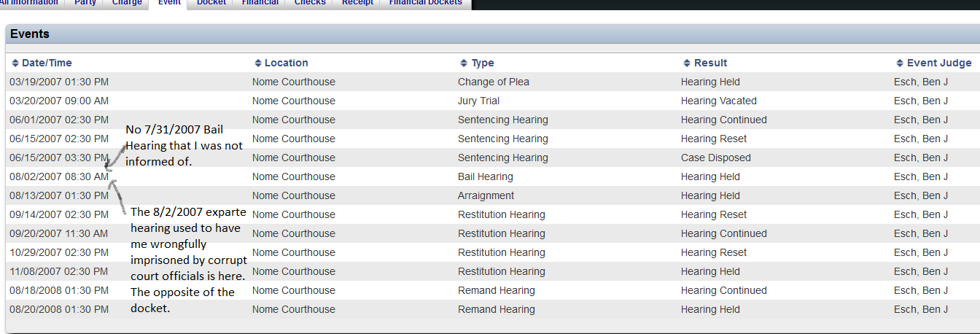The height and width of the screenshot is (334, 980).
Task: Click the Event Judge header label
Action: point(938,63)
